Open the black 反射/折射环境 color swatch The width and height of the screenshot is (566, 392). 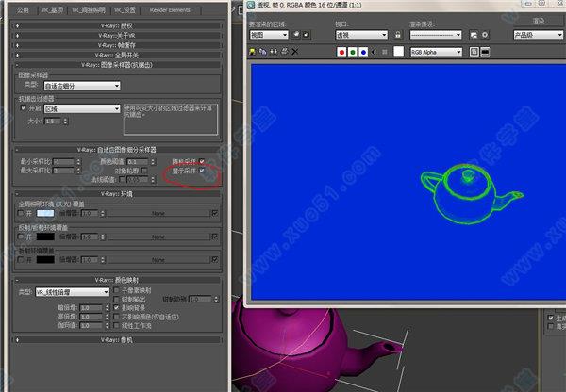(x=45, y=237)
